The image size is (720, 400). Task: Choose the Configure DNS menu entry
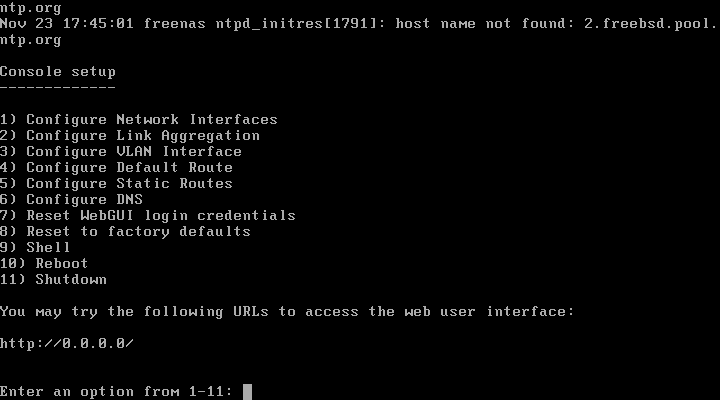(x=72, y=200)
